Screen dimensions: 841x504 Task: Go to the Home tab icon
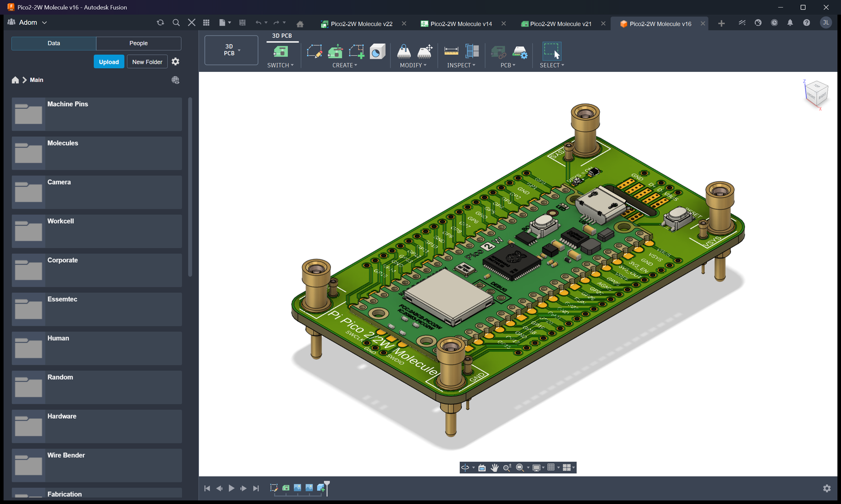300,24
